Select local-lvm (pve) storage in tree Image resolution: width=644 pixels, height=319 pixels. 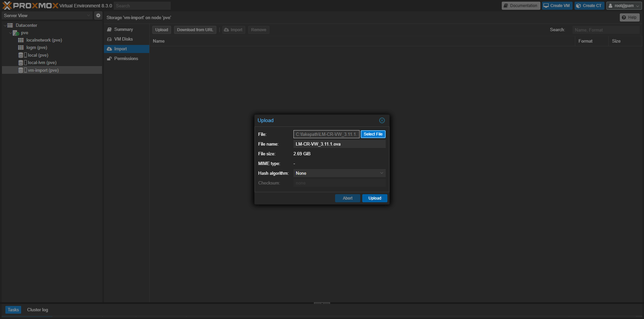(x=42, y=63)
